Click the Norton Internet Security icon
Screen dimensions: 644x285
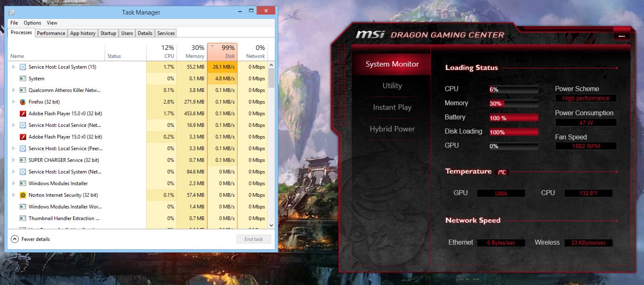tap(23, 195)
